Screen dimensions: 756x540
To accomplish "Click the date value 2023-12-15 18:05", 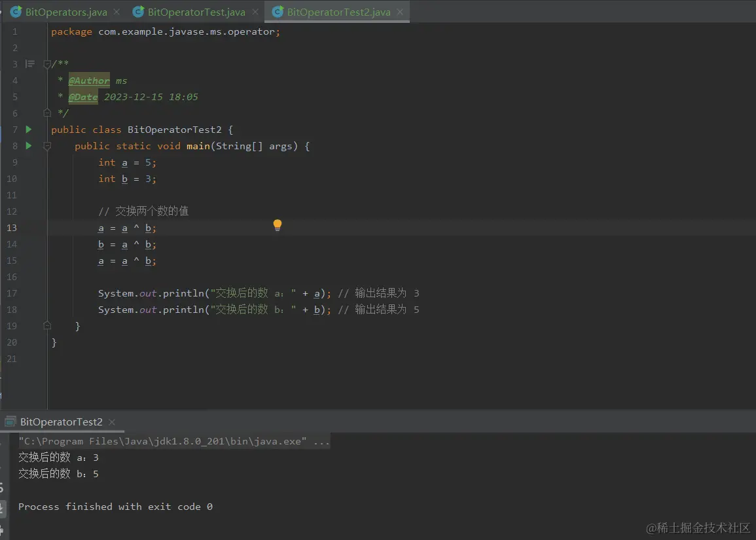I will point(151,97).
